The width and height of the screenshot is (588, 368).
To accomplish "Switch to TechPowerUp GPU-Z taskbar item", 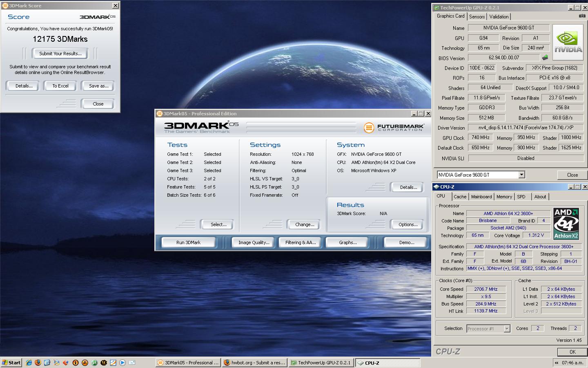I will pyautogui.click(x=321, y=363).
